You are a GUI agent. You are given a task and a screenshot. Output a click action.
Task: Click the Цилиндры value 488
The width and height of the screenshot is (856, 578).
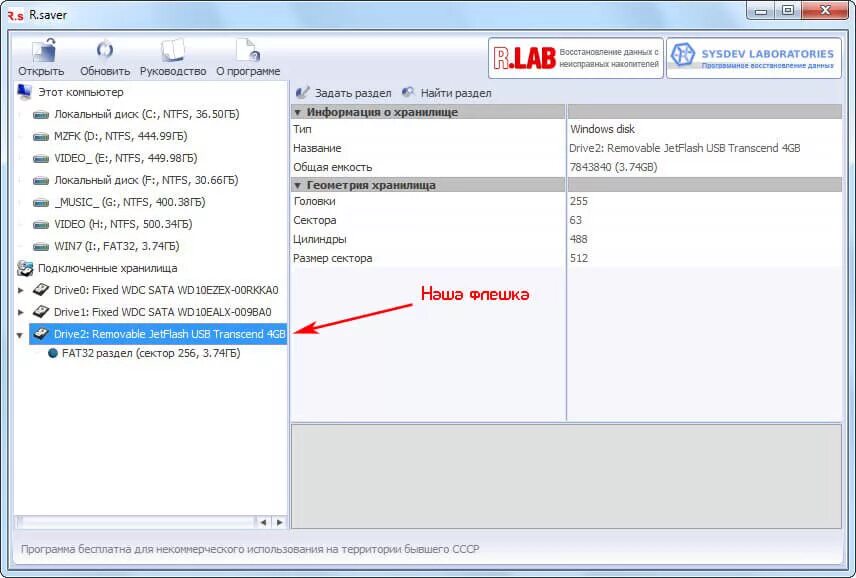pos(579,239)
